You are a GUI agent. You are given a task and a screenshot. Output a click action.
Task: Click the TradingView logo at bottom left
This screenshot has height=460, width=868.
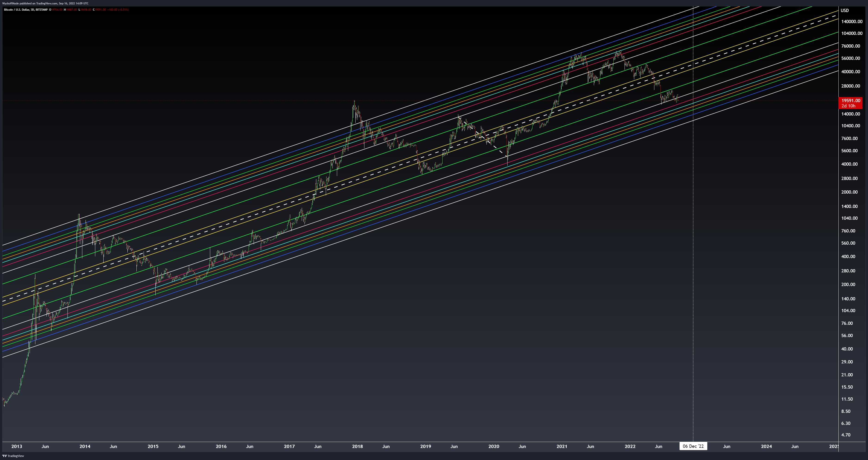click(x=13, y=456)
